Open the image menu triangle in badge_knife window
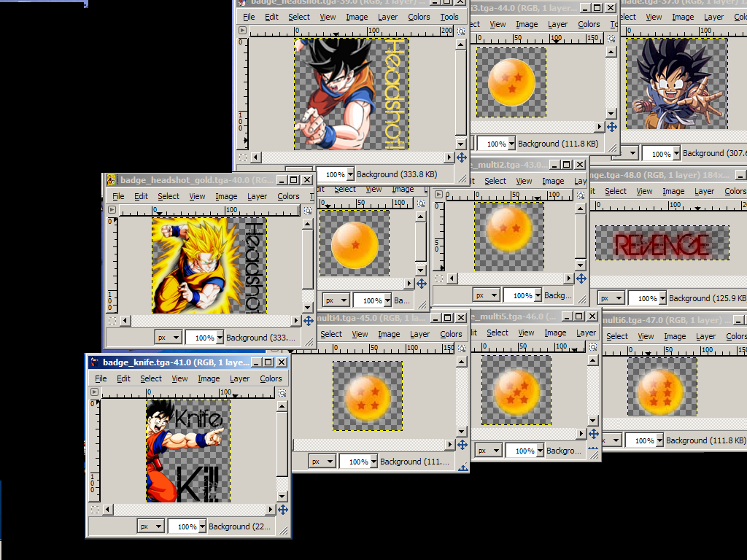747x560 pixels. [93, 392]
